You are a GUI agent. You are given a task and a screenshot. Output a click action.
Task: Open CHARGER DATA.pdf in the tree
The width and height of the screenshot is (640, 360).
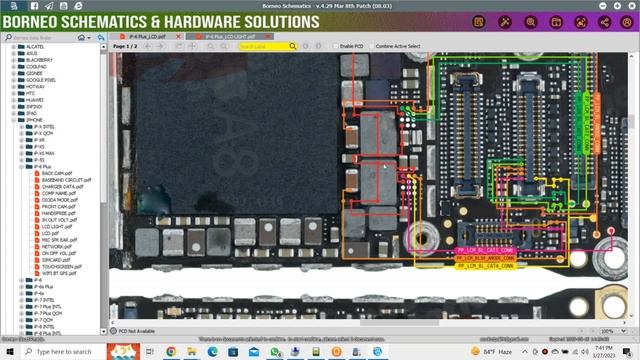(x=62, y=187)
